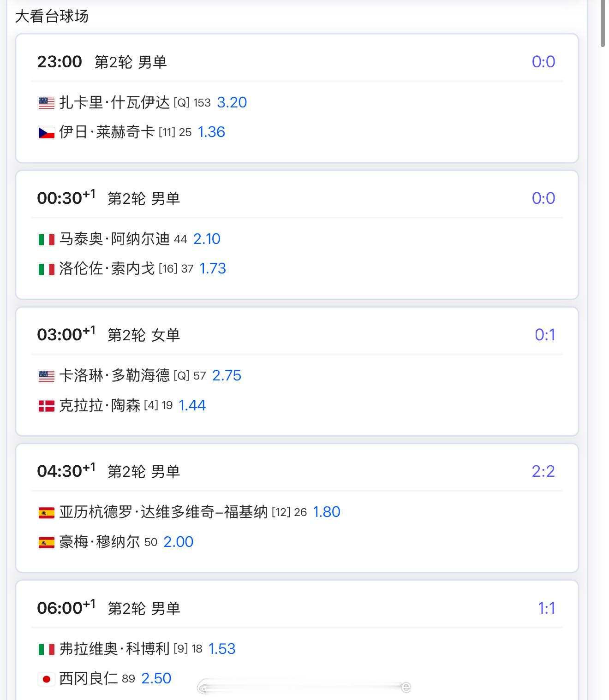Click odds 2.00 for 豪梅·穆纳尔
Screen dimensions: 609x700
click(178, 542)
